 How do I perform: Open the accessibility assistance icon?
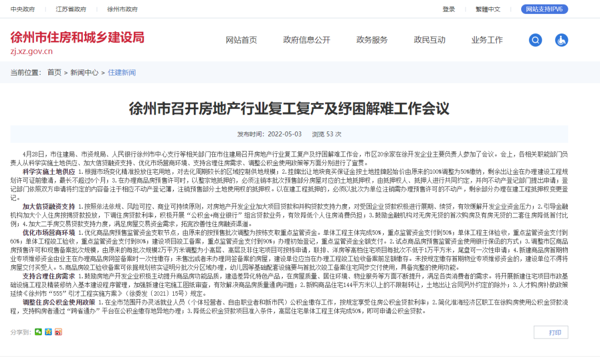pyautogui.click(x=561, y=40)
